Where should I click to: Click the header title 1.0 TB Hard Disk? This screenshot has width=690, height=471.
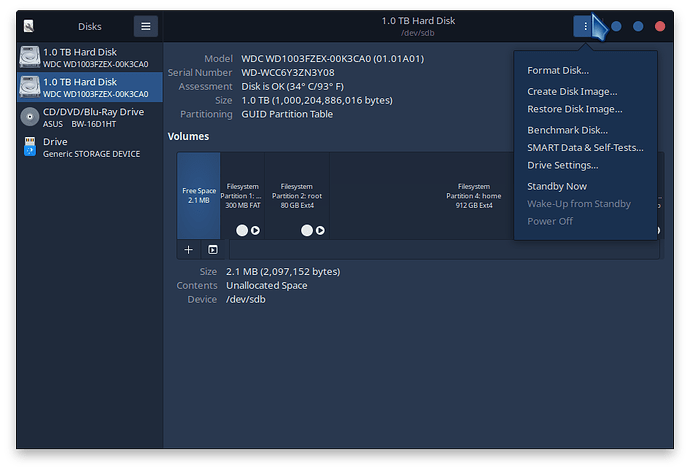tap(418, 21)
